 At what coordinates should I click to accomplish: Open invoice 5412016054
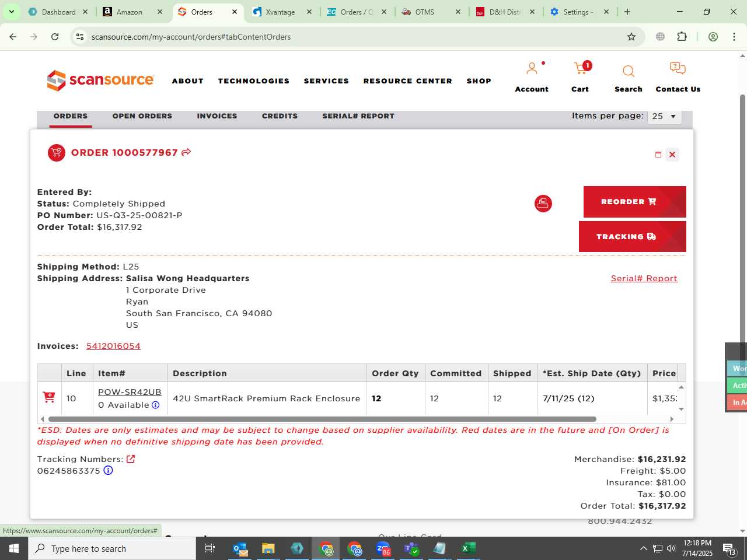(x=113, y=346)
